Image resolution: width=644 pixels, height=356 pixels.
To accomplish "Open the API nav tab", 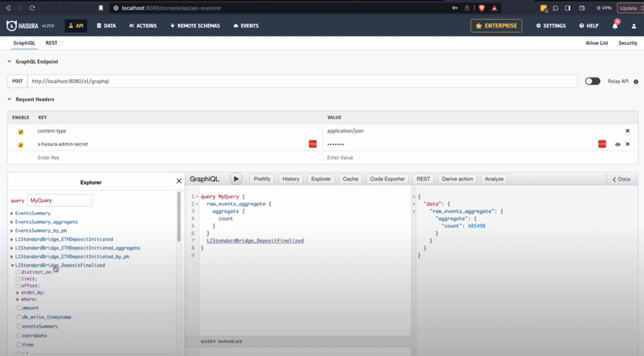I will pos(76,26).
